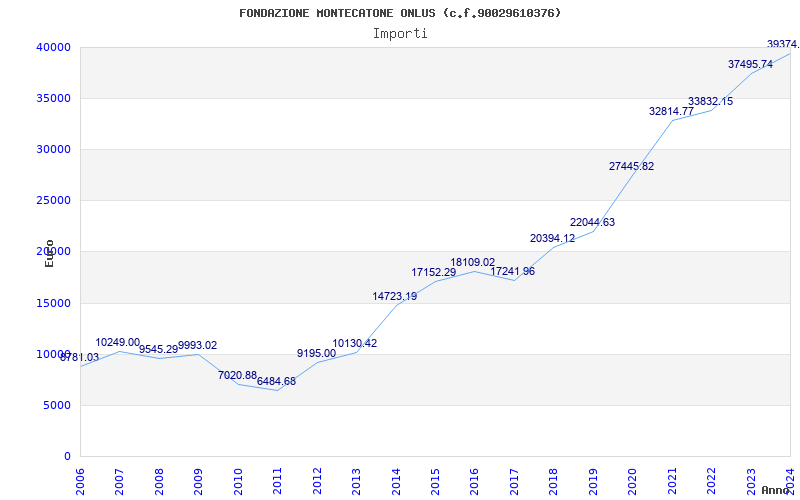Select data label 33832.15
The image size is (800, 500).
710,102
